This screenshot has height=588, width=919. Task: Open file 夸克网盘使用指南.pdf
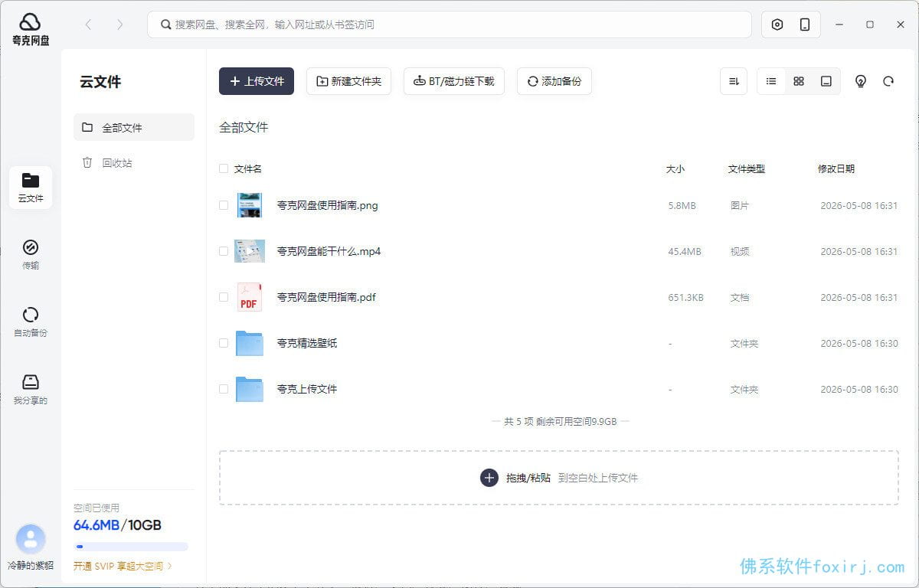(x=327, y=297)
